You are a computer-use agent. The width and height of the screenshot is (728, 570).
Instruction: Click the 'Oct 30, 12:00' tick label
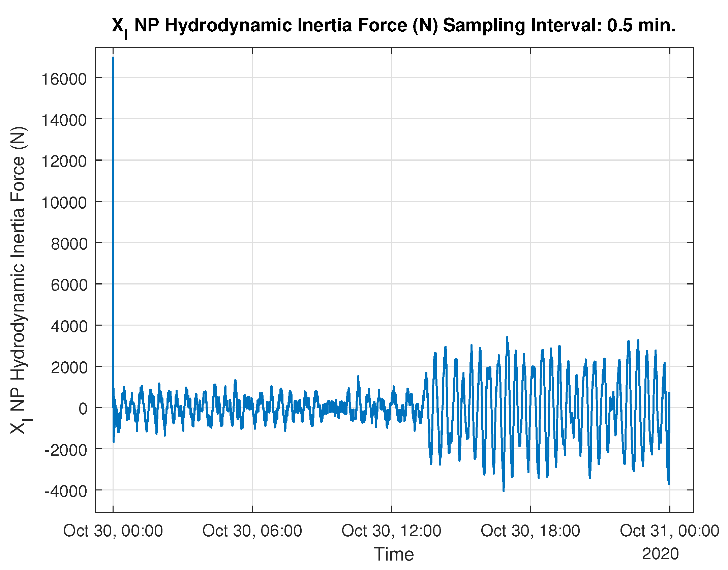[x=391, y=531]
